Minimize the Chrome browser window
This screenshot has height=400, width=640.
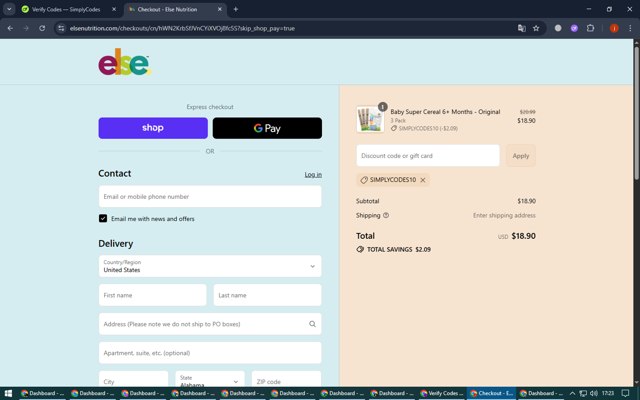(x=589, y=9)
